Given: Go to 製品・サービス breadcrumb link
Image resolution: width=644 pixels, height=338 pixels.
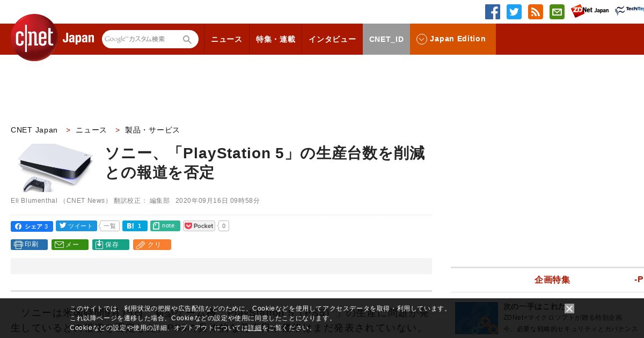Looking at the screenshot, I should [152, 130].
